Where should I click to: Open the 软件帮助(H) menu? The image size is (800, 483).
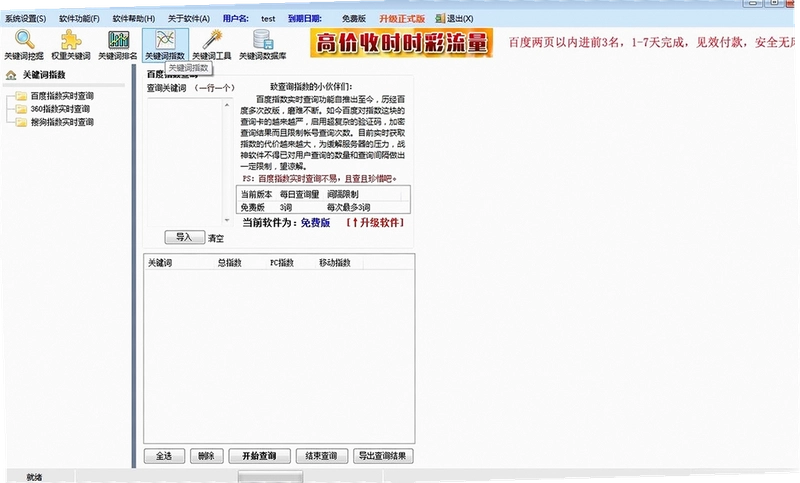click(x=134, y=18)
